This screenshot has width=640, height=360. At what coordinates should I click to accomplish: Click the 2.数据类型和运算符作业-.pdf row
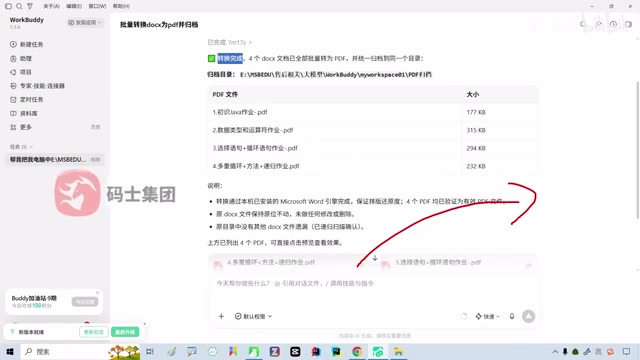(x=372, y=130)
